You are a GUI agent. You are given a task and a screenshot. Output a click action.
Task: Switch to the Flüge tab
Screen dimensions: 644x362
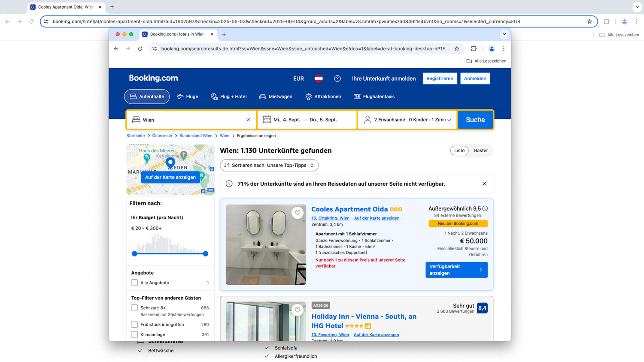pyautogui.click(x=188, y=97)
